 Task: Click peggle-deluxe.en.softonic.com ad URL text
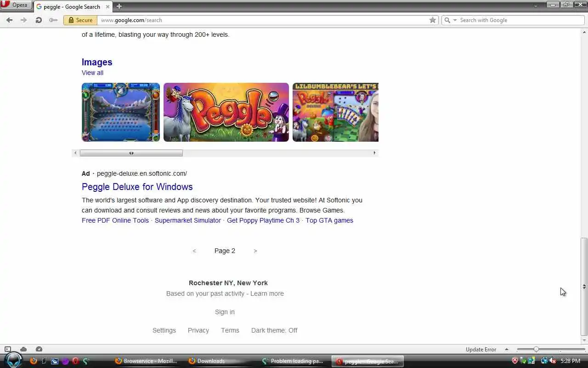pyautogui.click(x=142, y=173)
